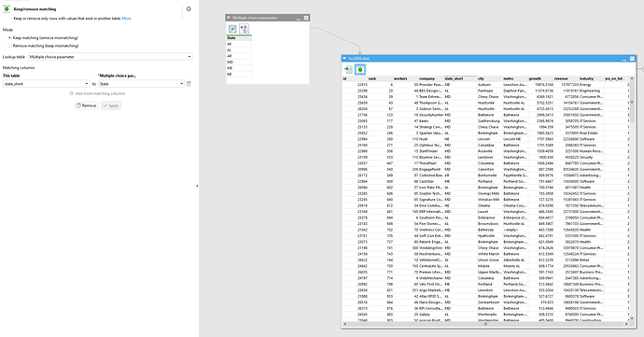Screen dimensions: 644x337
Task: Click the Energy industry cell
Action: [592, 85]
